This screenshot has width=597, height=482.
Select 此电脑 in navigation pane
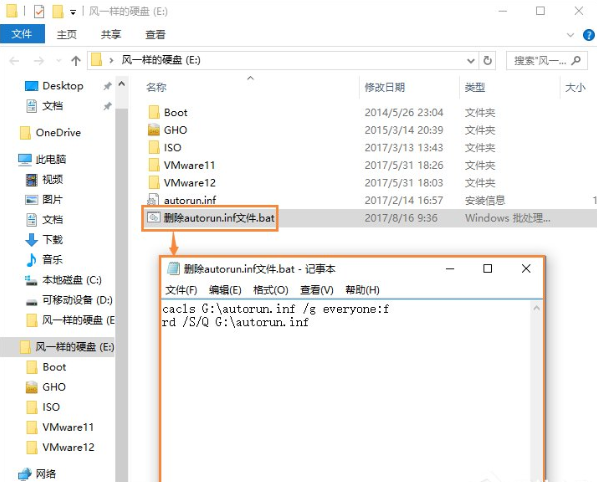pyautogui.click(x=42, y=160)
